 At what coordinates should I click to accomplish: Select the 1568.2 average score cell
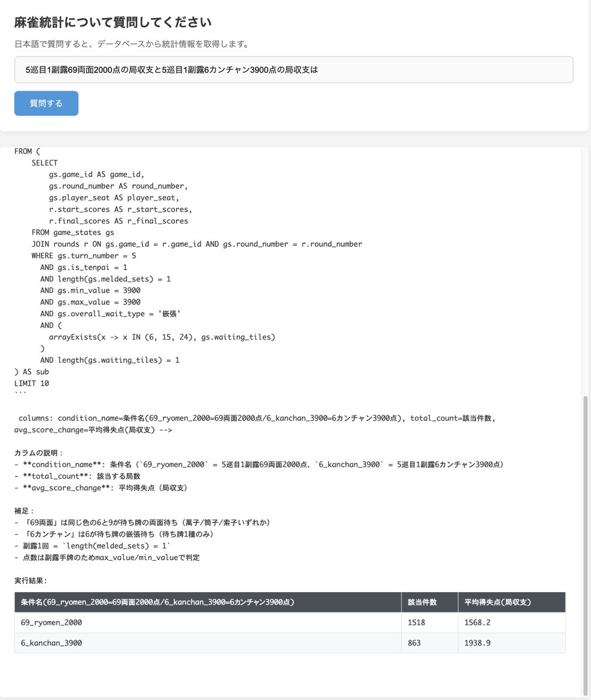click(512, 622)
